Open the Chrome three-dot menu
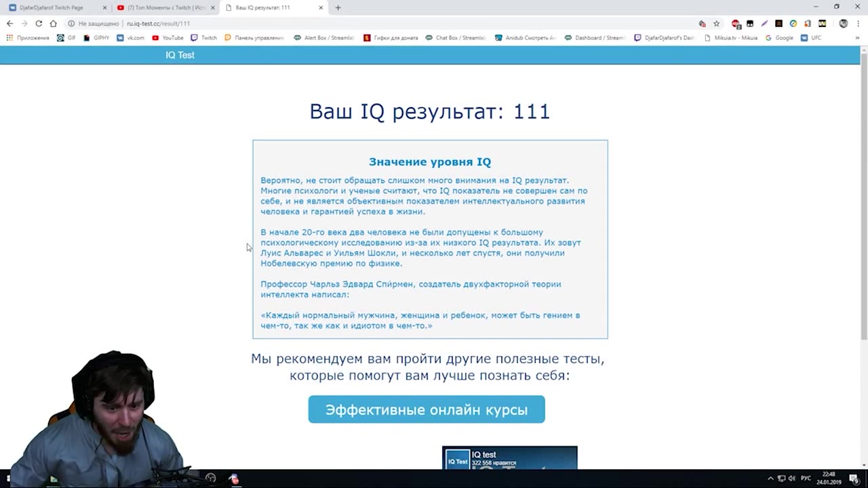 pyautogui.click(x=858, y=24)
